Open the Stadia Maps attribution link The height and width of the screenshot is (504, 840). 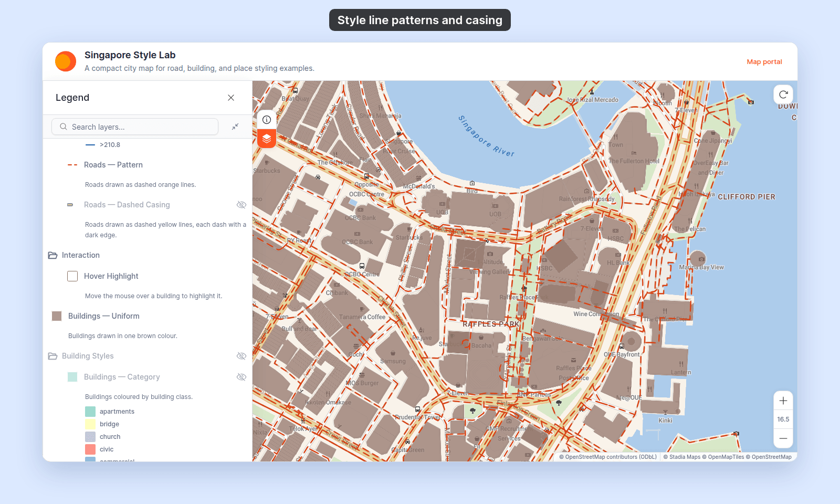tap(681, 457)
